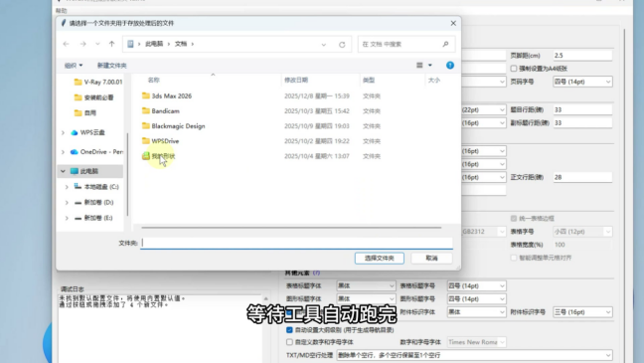Click the 新建文件夹 button
This screenshot has height=363, width=644.
click(x=111, y=66)
